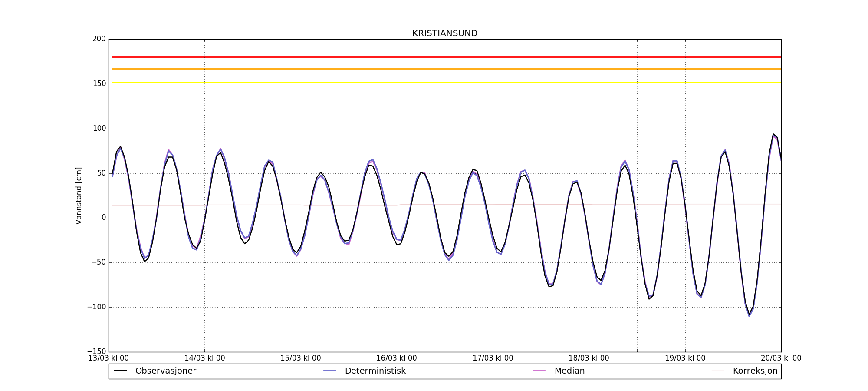Click the 200 value on y-axis
Viewport: 868px width, 391px height.
click(99, 39)
